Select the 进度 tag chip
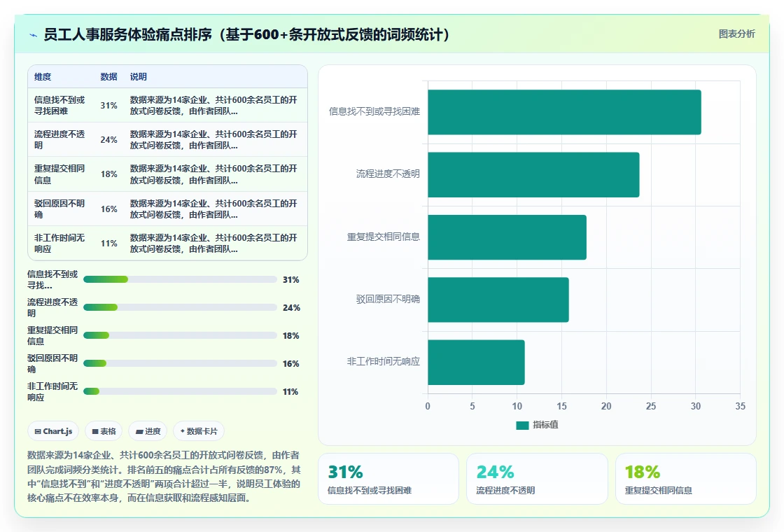The image size is (784, 532). click(x=148, y=431)
